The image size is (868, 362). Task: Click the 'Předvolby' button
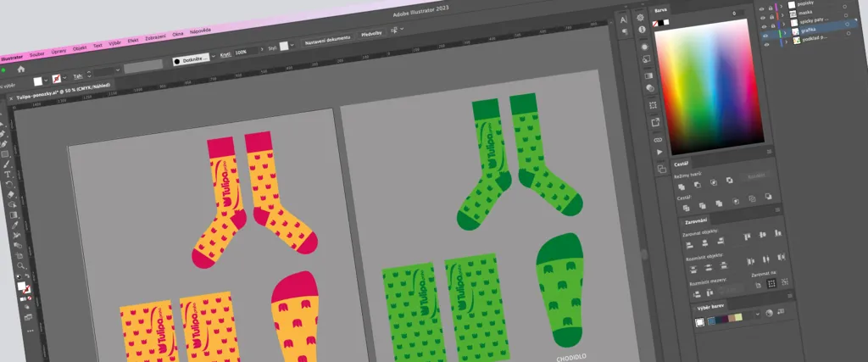coord(371,33)
